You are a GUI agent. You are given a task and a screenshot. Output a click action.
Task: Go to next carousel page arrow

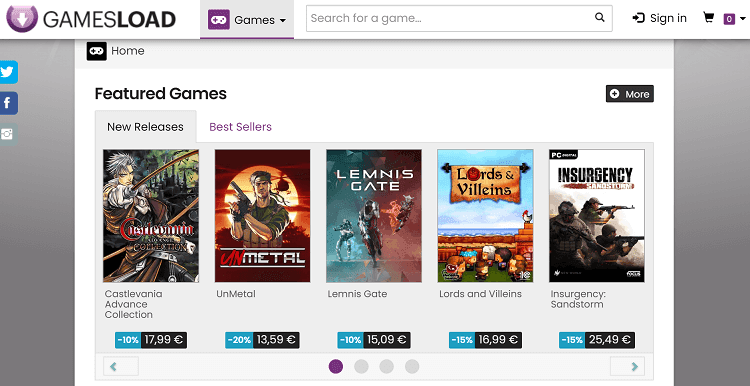[x=627, y=366]
